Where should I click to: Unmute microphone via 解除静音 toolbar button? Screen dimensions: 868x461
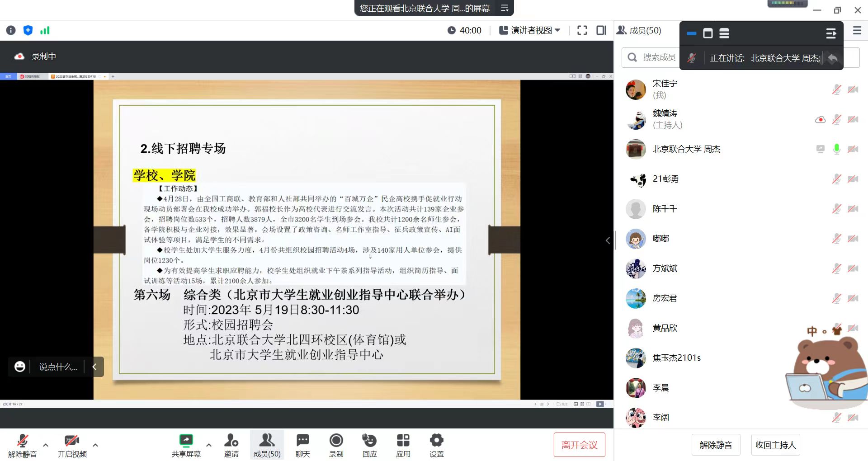click(x=22, y=445)
